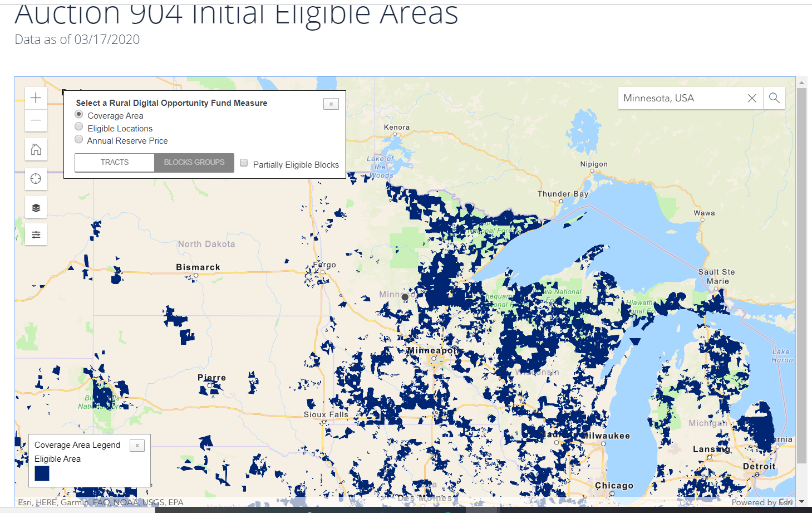The image size is (812, 513).
Task: Select the zoom out tool on the map
Action: pyautogui.click(x=36, y=120)
